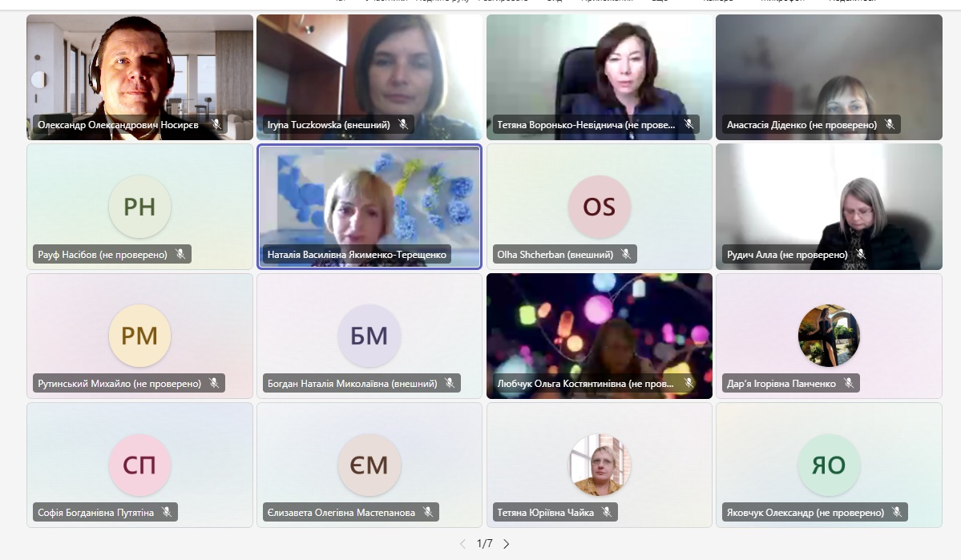Select Наталія Якименко-Терещенко's highlighted video tile
Image resolution: width=961 pixels, height=560 pixels.
369,207
